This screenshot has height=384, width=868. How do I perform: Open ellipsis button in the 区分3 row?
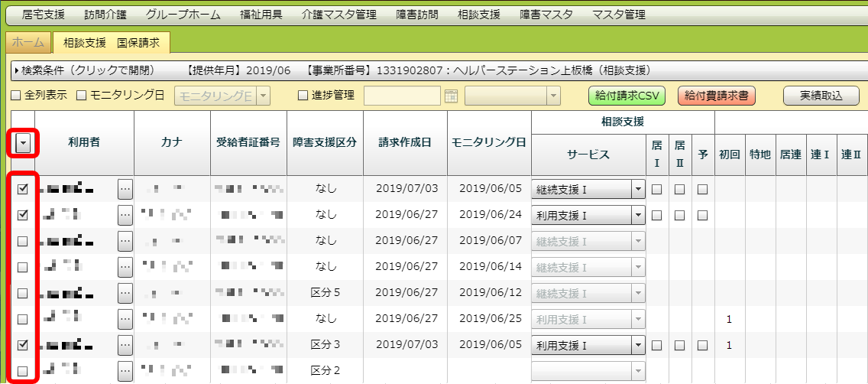[x=125, y=345]
